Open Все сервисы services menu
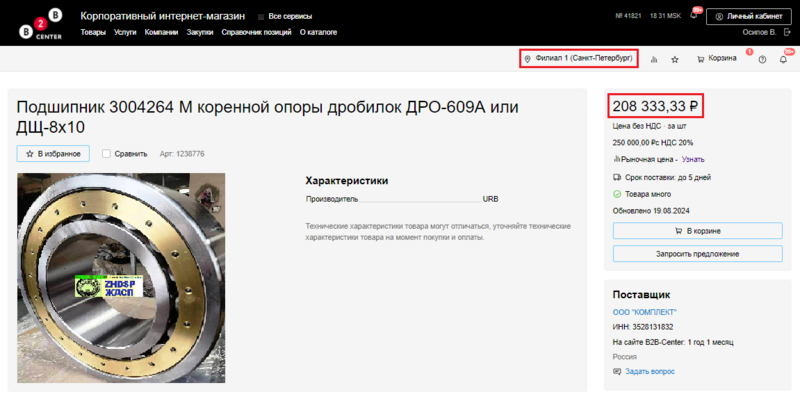The image size is (800, 399). [285, 17]
